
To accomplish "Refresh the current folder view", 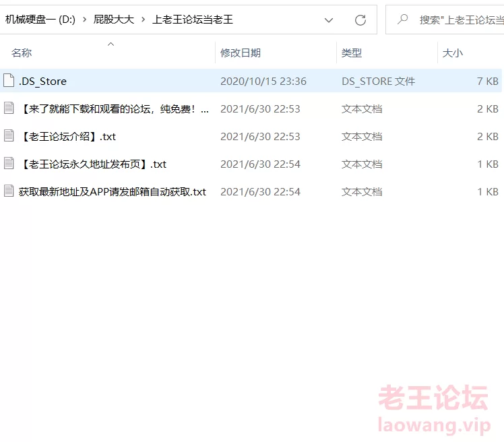I will (x=360, y=20).
